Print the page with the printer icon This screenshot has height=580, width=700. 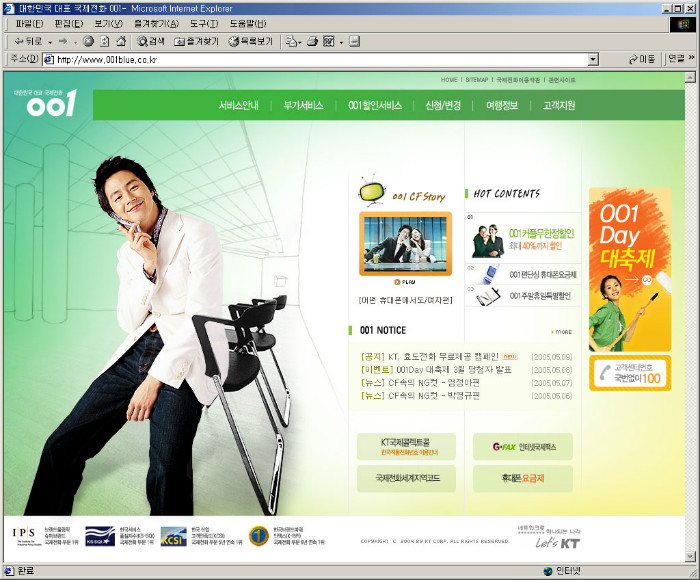click(312, 42)
